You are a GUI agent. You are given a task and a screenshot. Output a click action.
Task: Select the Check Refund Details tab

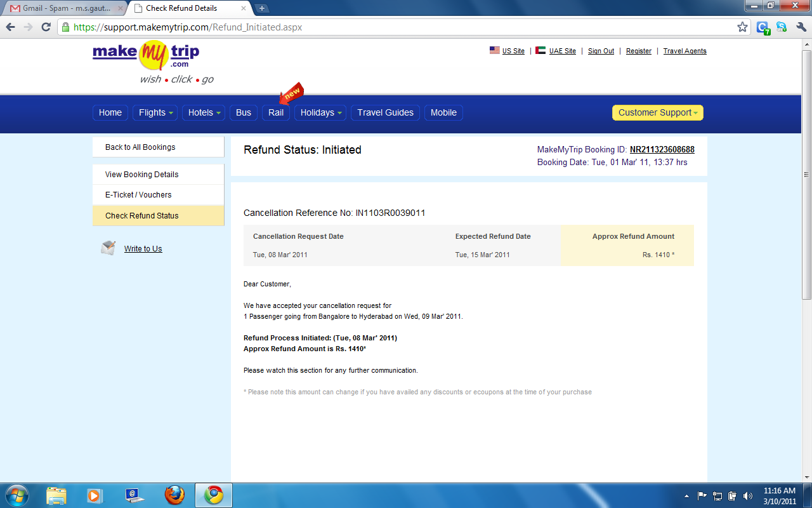pyautogui.click(x=190, y=9)
